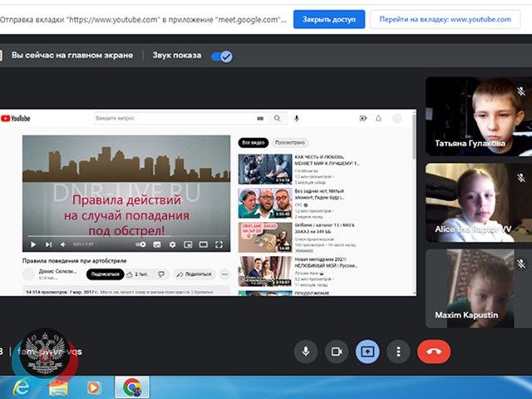This screenshot has height=399, width=532.
Task: Select the 'Все видео' filter chip
Action: (x=253, y=142)
